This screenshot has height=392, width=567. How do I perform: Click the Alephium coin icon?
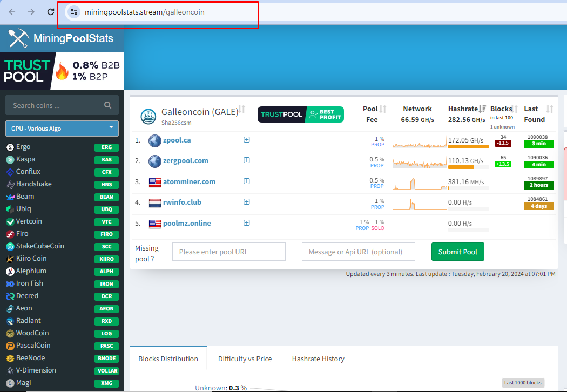coord(10,271)
